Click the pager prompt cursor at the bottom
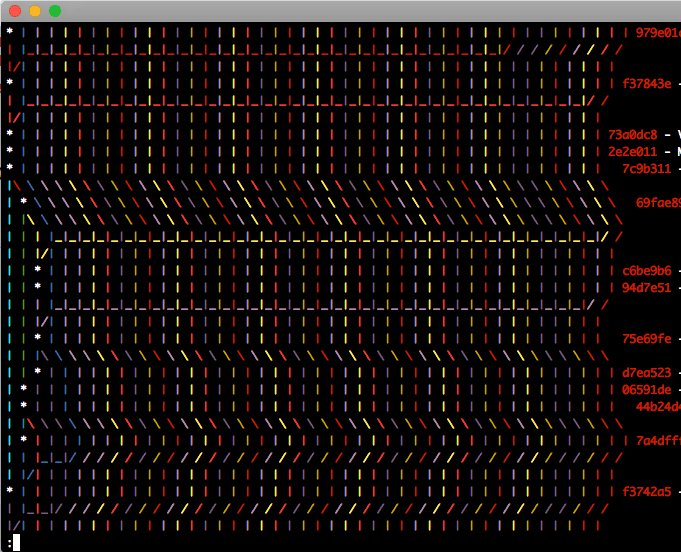 [x=17, y=542]
